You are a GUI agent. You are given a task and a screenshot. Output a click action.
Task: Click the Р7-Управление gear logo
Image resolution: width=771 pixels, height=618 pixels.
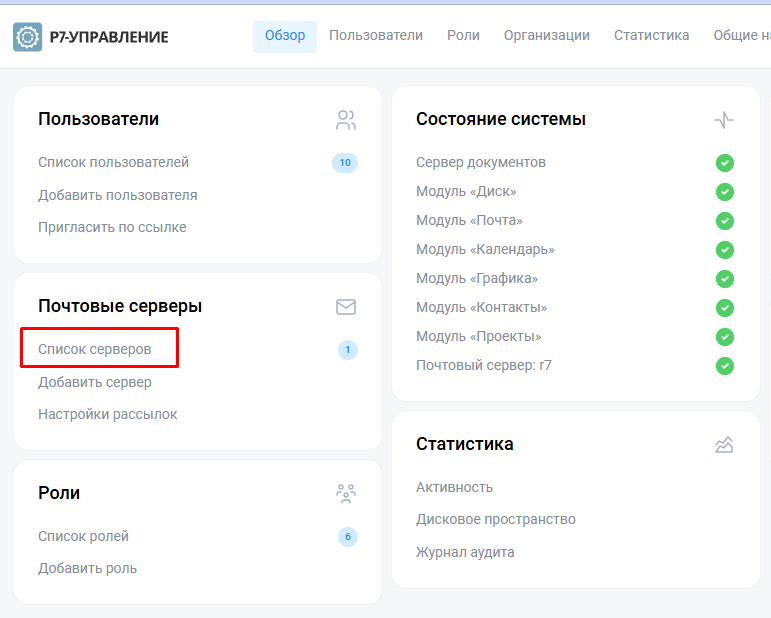click(28, 37)
